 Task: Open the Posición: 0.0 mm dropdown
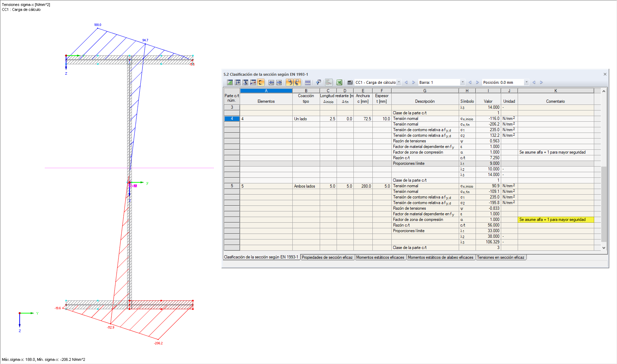[526, 82]
